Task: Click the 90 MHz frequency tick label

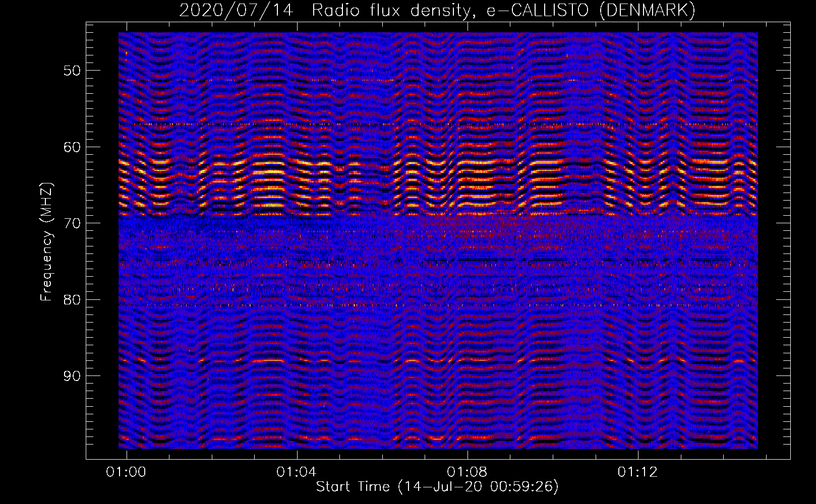Action: click(x=72, y=376)
